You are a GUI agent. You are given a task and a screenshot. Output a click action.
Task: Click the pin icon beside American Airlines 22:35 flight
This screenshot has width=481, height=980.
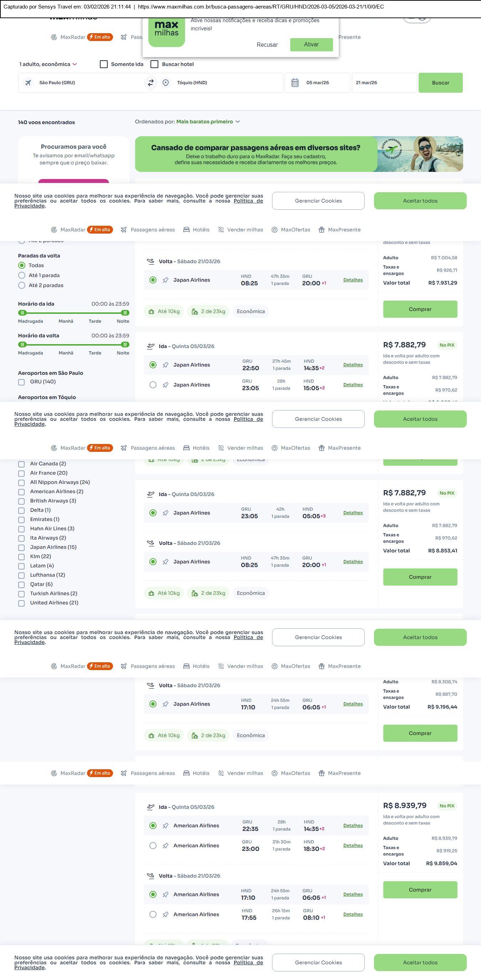[x=165, y=826]
